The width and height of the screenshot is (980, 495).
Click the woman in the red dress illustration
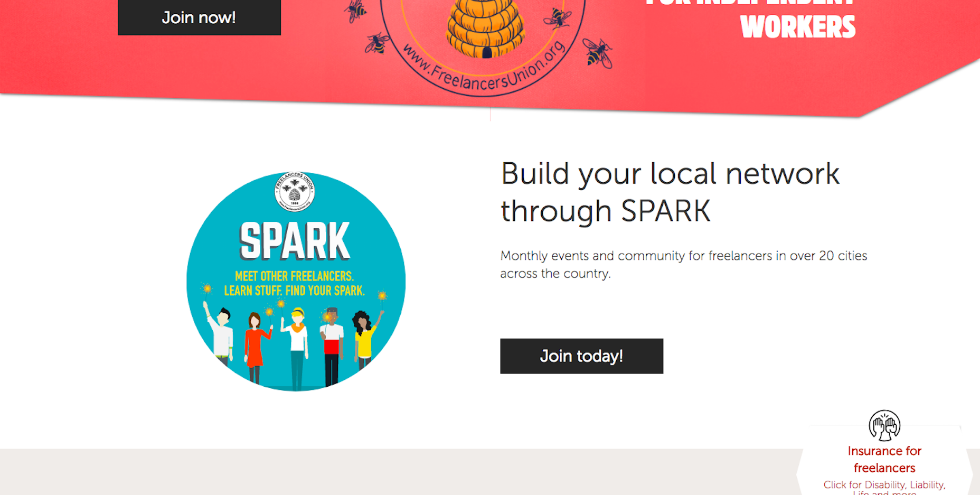click(x=256, y=347)
